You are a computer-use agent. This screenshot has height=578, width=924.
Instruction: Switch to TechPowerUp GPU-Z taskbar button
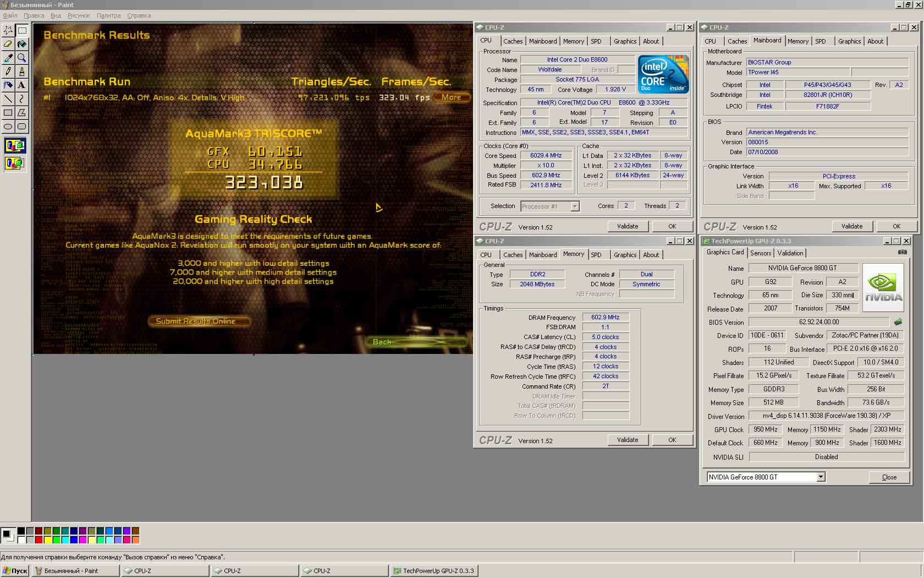pyautogui.click(x=434, y=571)
